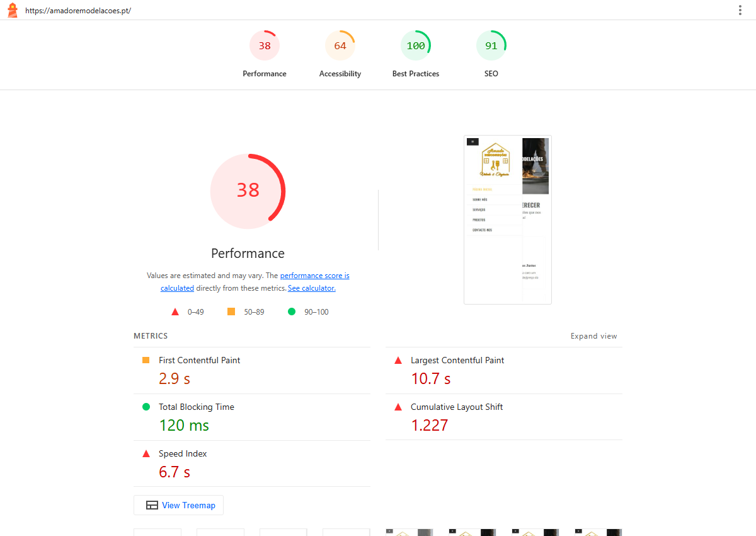The height and width of the screenshot is (536, 756).
Task: Select the Speed Index label
Action: click(183, 453)
